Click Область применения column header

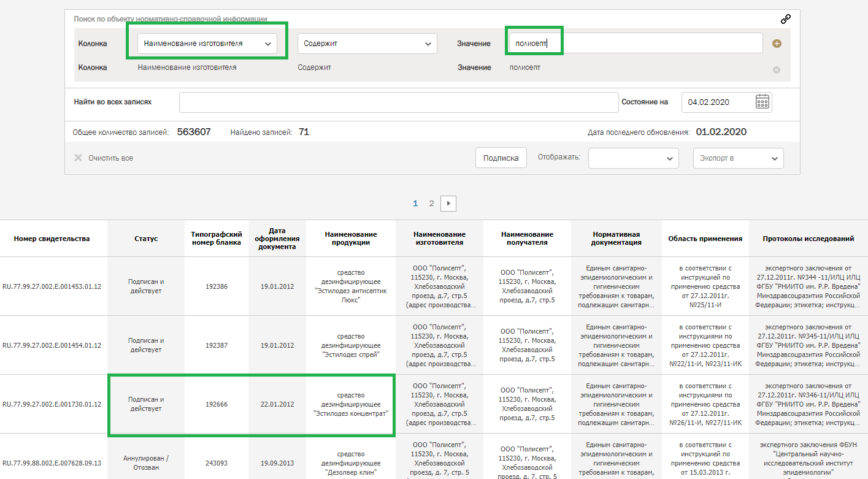pyautogui.click(x=705, y=239)
